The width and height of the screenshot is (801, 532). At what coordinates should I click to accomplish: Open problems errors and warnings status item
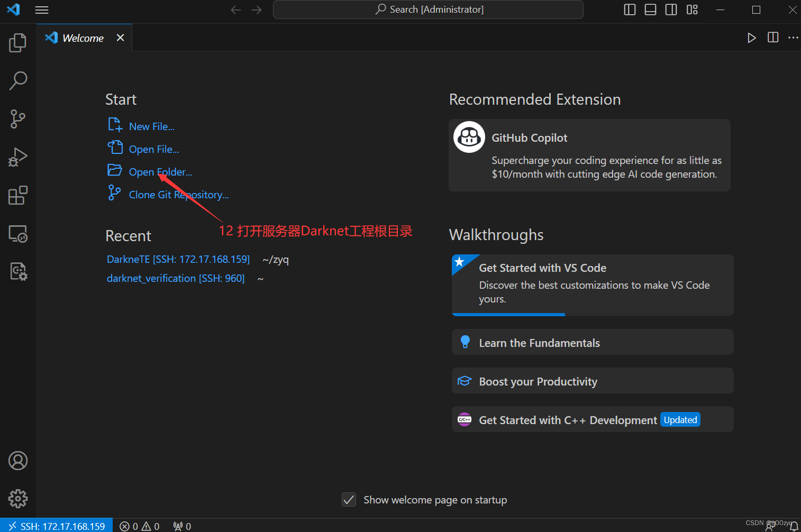(x=140, y=526)
